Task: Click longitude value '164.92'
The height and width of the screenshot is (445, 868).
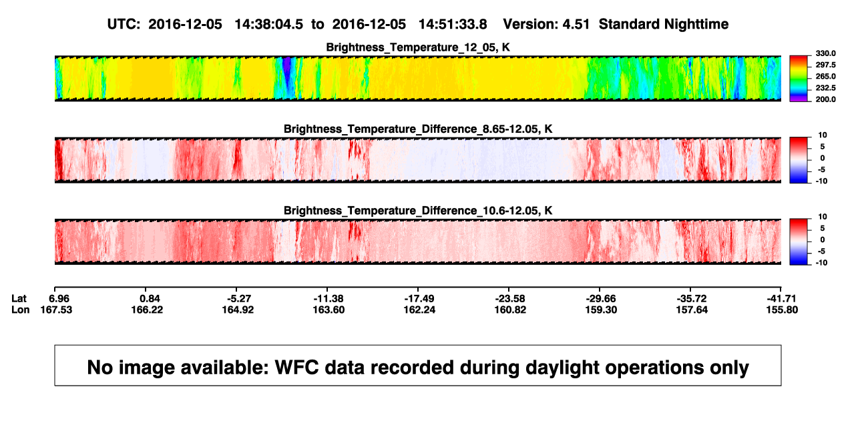Action: [x=238, y=310]
